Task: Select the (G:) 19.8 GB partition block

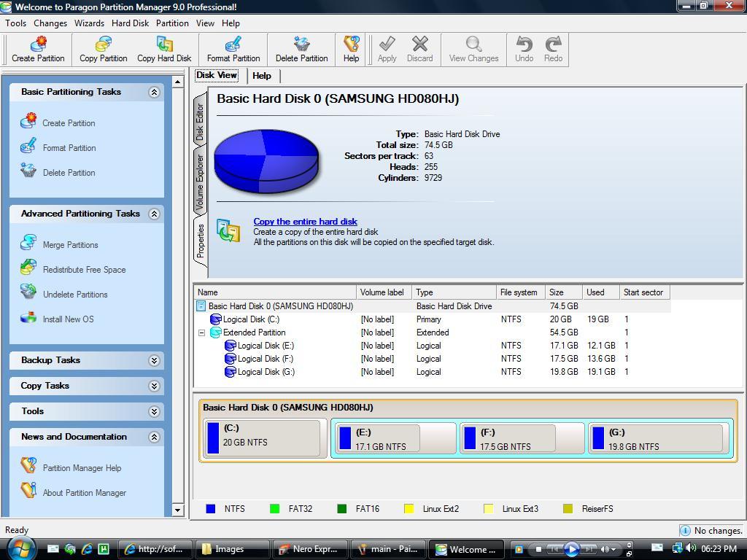Action: 655,439
